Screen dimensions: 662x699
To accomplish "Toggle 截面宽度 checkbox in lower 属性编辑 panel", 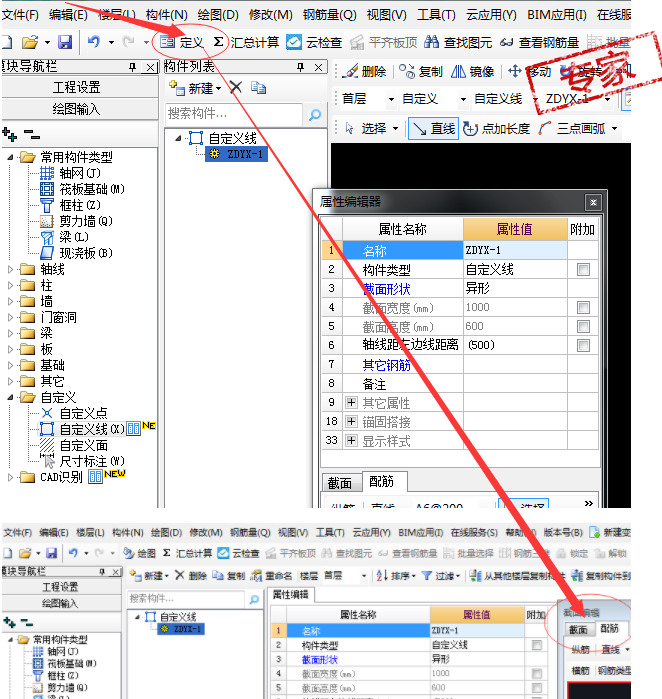I will pyautogui.click(x=537, y=673).
